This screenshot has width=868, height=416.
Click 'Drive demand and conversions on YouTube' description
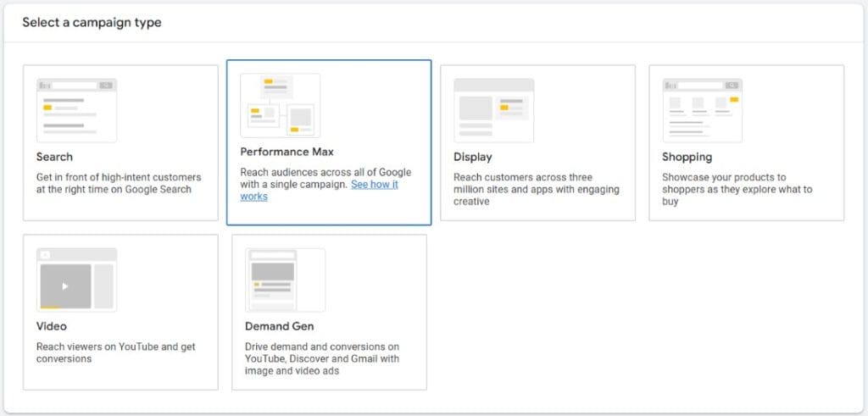pyautogui.click(x=322, y=358)
